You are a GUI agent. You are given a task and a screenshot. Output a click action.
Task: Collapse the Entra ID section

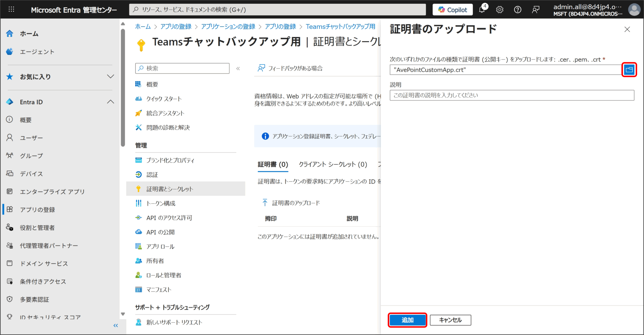click(110, 102)
